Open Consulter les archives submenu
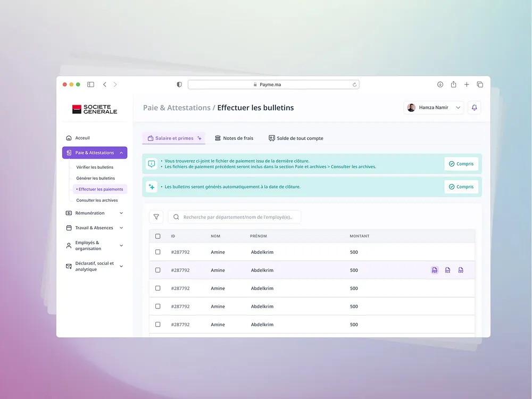The height and width of the screenshot is (399, 532). tap(97, 200)
